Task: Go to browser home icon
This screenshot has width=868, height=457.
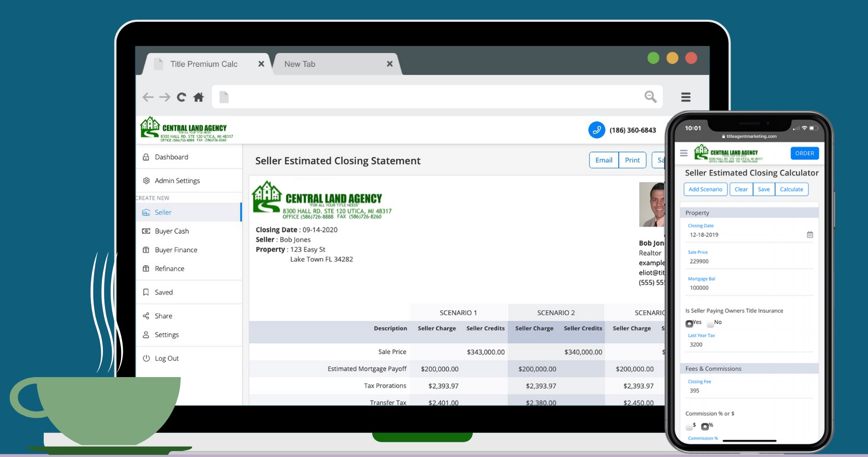Action: tap(199, 97)
